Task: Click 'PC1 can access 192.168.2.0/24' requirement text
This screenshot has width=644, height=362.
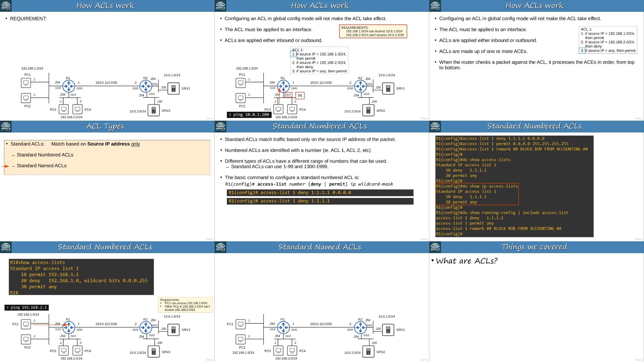Action: (x=186, y=303)
